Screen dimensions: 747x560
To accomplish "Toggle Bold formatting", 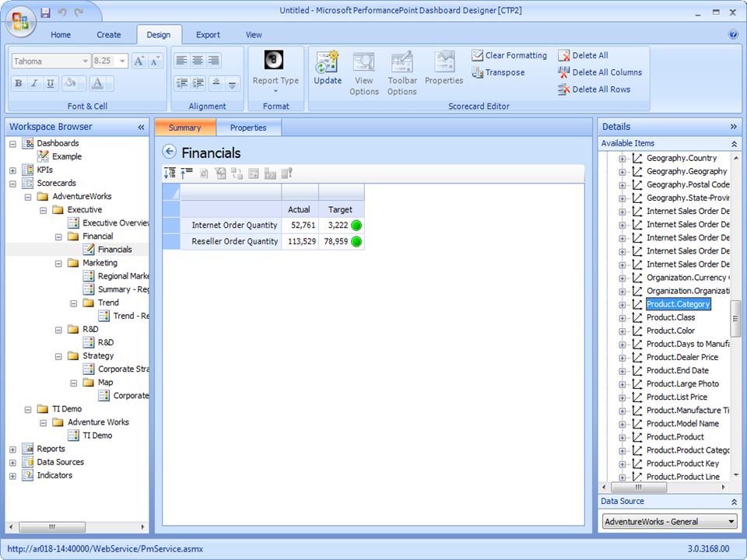I will (18, 83).
